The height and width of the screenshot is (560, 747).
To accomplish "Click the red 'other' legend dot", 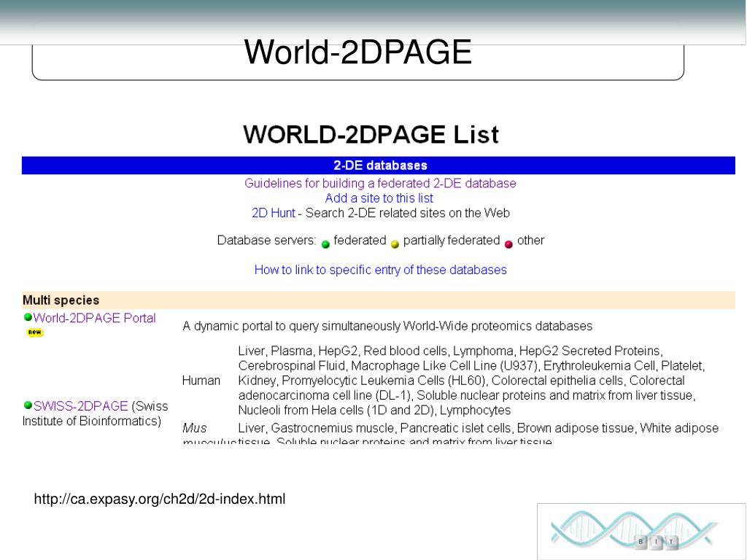I will (x=508, y=244).
